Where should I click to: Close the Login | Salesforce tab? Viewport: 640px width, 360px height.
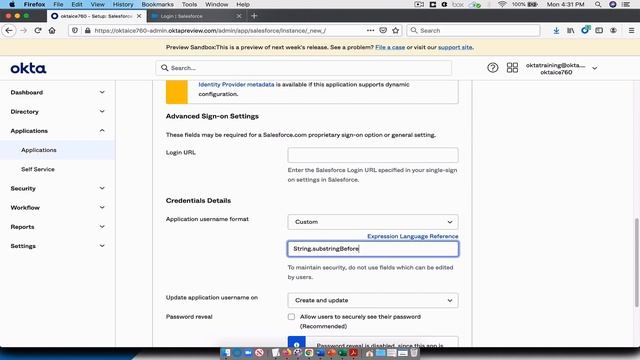point(239,16)
